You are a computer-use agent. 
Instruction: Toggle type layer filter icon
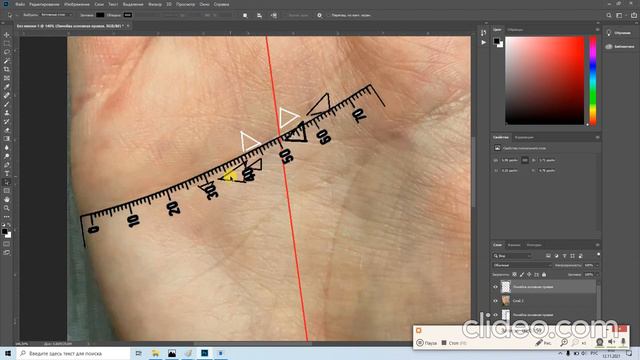point(564,256)
